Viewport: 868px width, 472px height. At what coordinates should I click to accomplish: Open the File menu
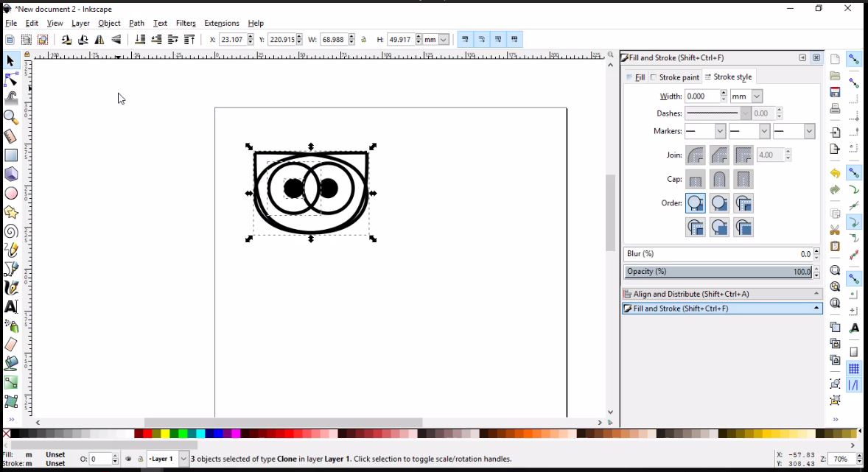pyautogui.click(x=11, y=24)
